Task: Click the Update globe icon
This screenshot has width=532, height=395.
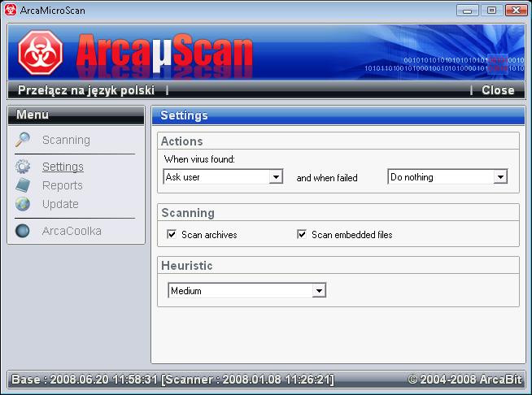Action: [23, 204]
